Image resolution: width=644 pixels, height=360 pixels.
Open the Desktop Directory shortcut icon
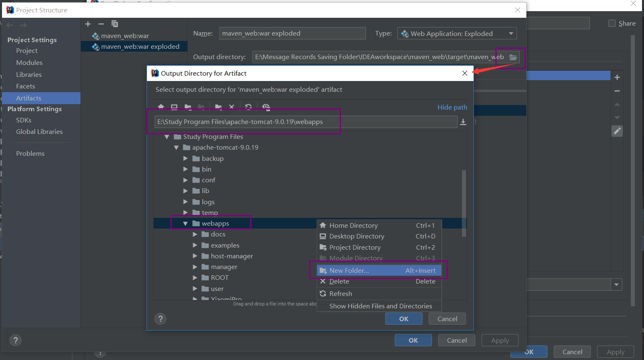pos(174,107)
